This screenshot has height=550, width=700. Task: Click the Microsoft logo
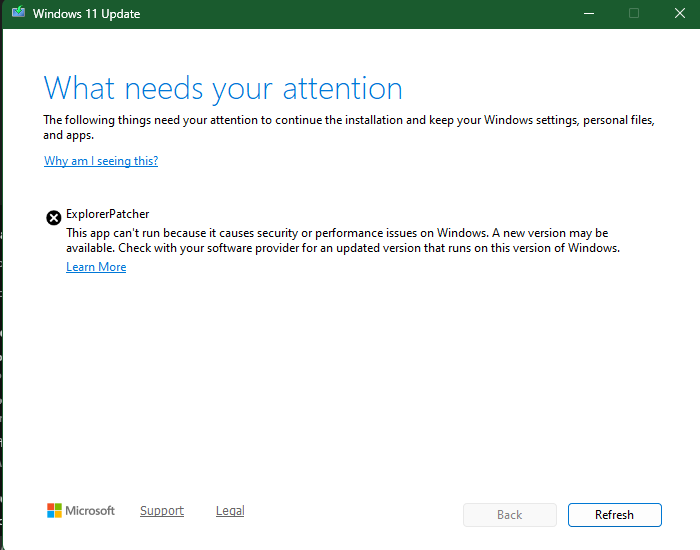point(81,510)
